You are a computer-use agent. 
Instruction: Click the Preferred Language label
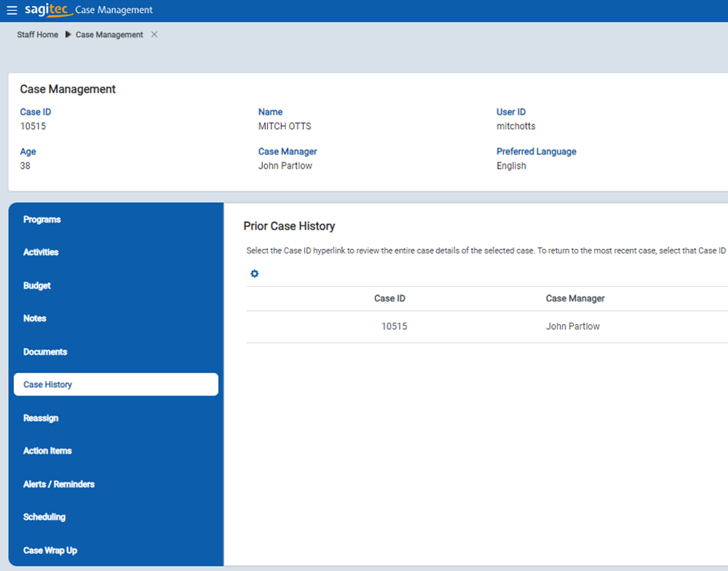(537, 151)
